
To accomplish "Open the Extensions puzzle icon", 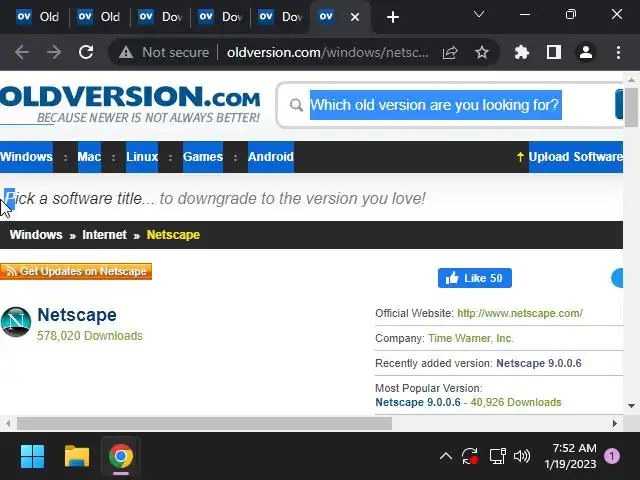I will coord(522,52).
